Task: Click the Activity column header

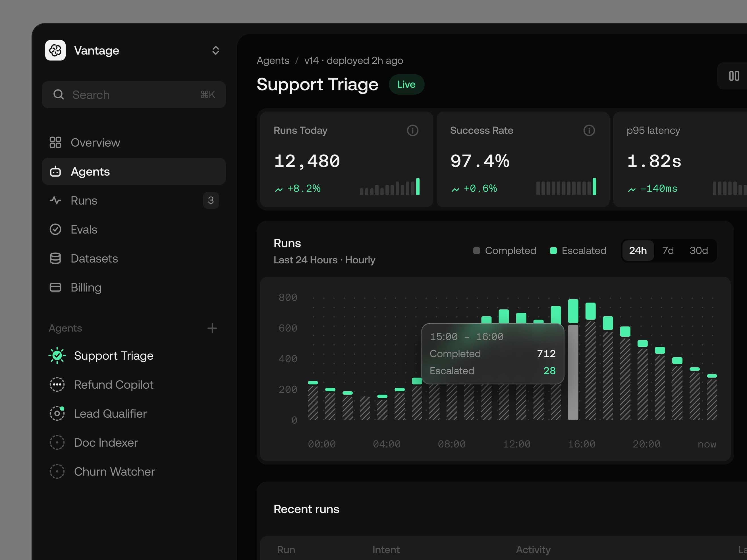Action: click(533, 549)
